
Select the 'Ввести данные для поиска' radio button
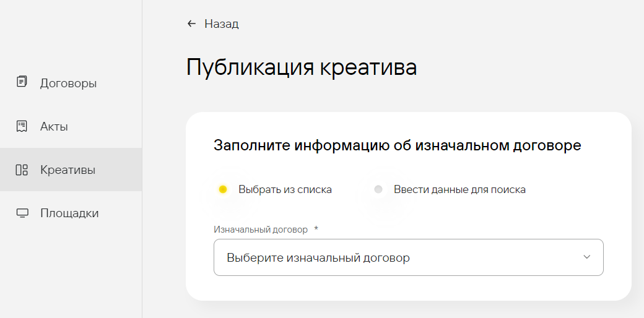coord(378,189)
